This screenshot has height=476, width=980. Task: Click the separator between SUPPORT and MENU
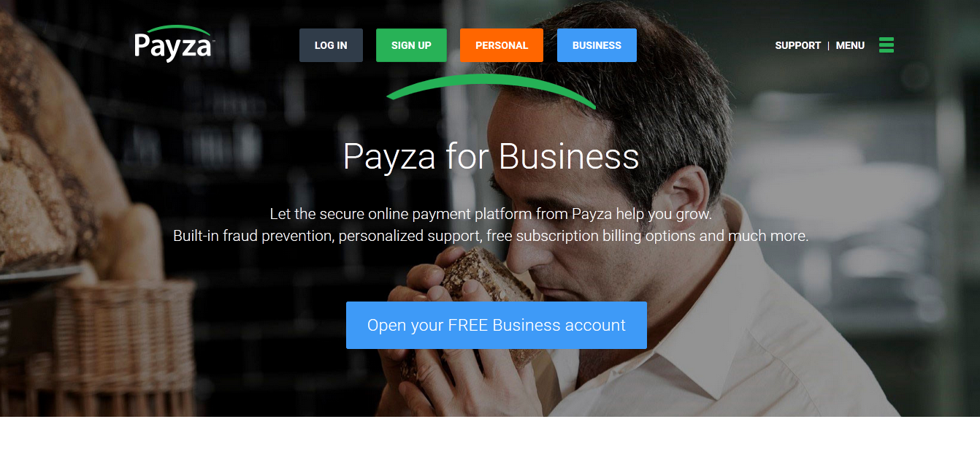[829, 45]
